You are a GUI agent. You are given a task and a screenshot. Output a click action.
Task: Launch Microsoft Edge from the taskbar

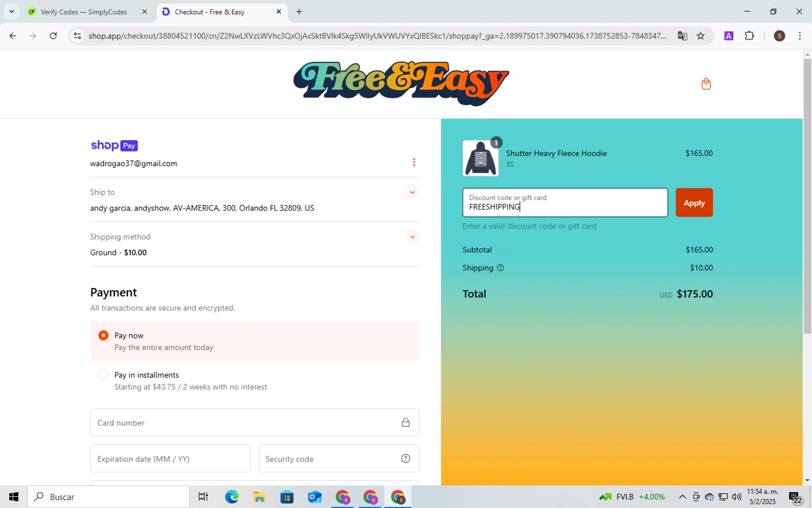(232, 497)
